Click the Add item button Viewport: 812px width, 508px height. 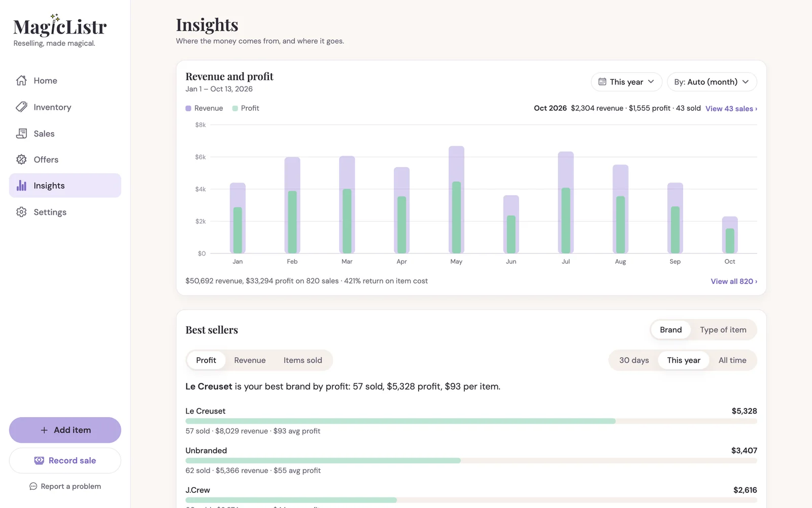[65, 430]
